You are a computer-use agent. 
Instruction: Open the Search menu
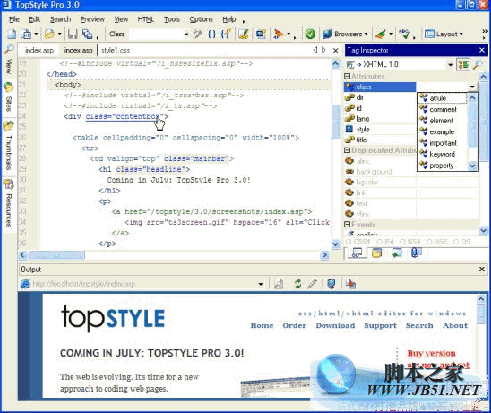click(x=61, y=19)
